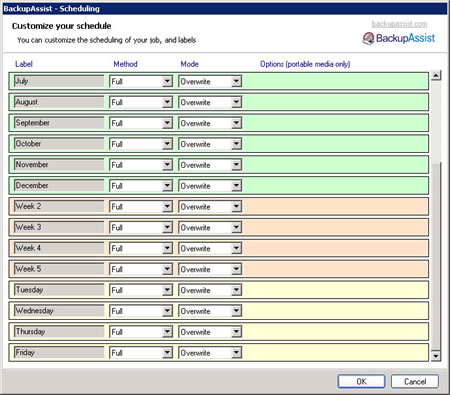Edit the November label field
Image resolution: width=450 pixels, height=395 pixels.
coord(59,165)
